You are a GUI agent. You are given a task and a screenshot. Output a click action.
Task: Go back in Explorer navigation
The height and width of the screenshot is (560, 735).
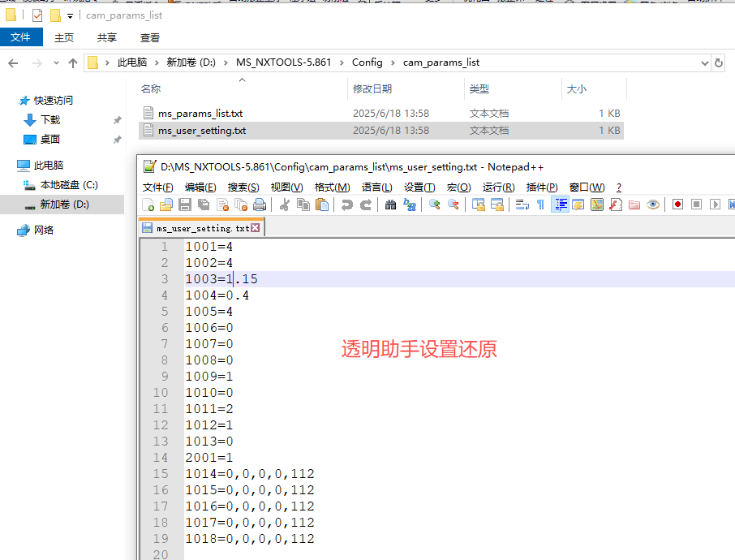[13, 62]
